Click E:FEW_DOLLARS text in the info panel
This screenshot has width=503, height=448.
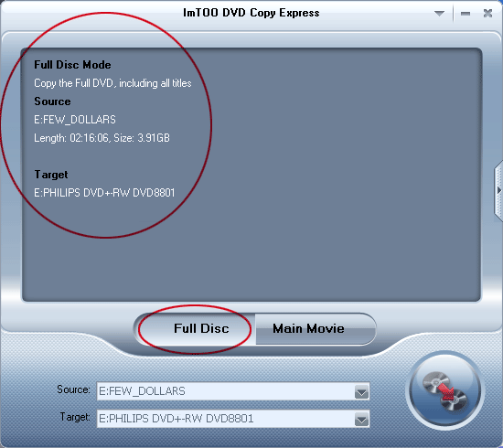(x=75, y=120)
